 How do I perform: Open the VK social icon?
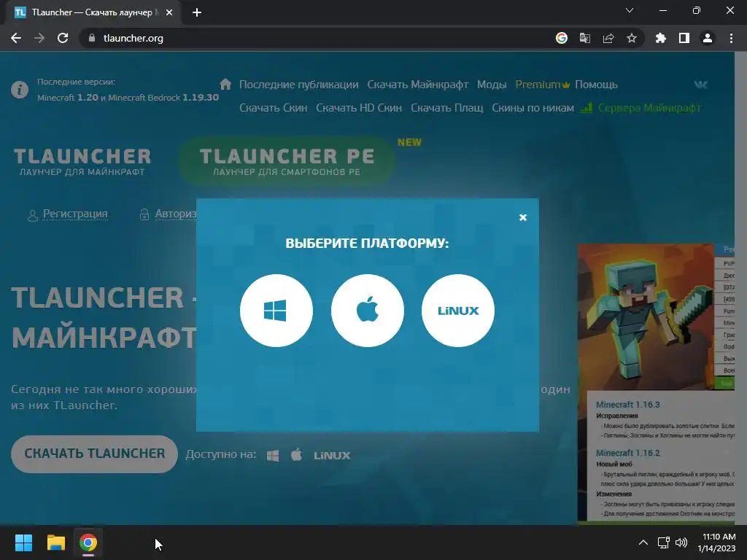[701, 85]
